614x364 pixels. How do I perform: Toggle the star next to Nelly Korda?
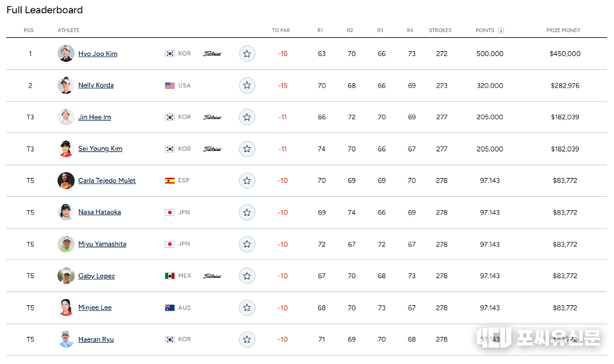click(x=247, y=85)
